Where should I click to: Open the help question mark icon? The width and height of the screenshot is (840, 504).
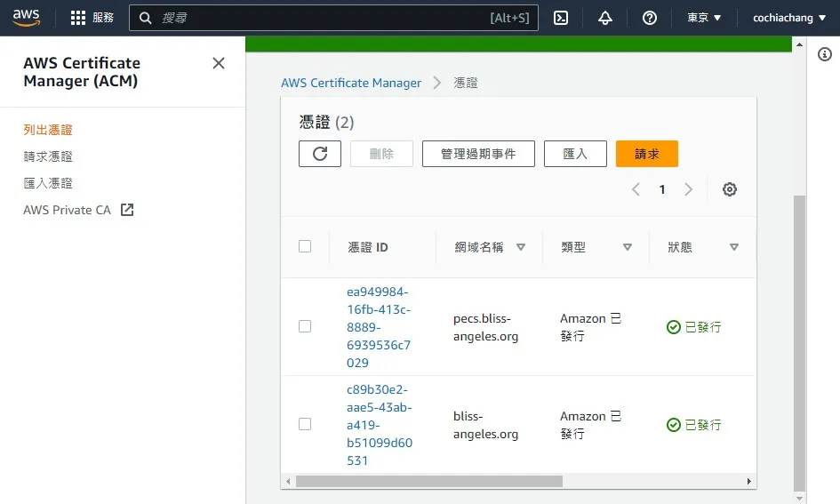[x=649, y=18]
